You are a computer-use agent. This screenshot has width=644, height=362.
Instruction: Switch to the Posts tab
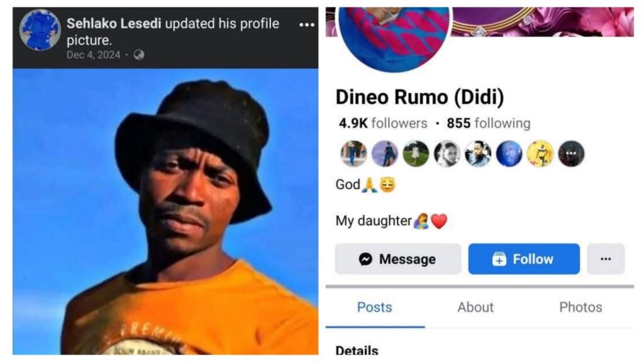point(375,307)
